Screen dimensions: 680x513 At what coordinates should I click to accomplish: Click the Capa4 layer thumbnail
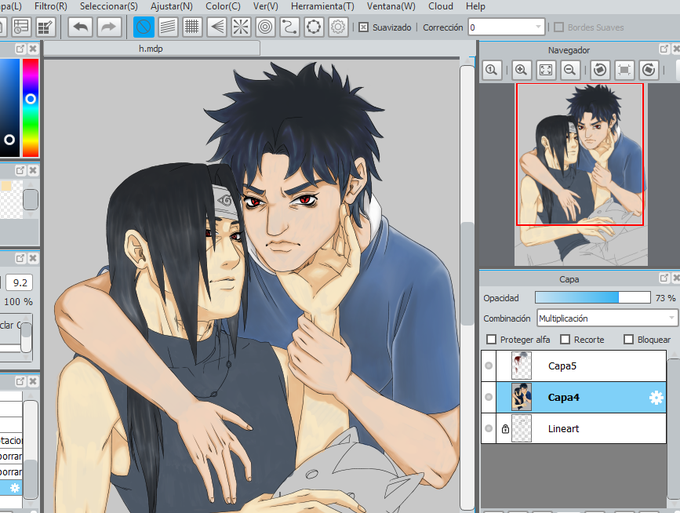click(521, 397)
